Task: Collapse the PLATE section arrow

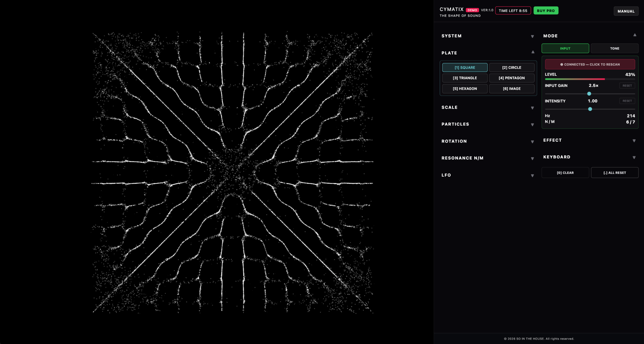Action: point(533,52)
